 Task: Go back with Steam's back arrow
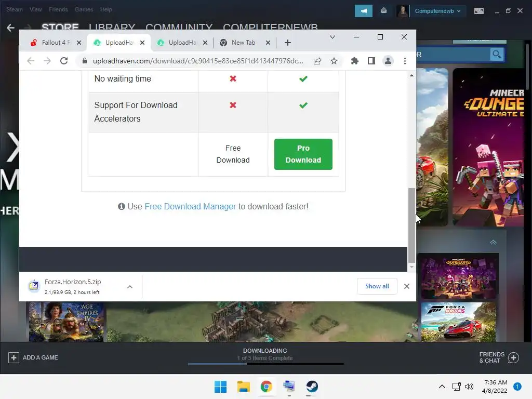(10, 28)
